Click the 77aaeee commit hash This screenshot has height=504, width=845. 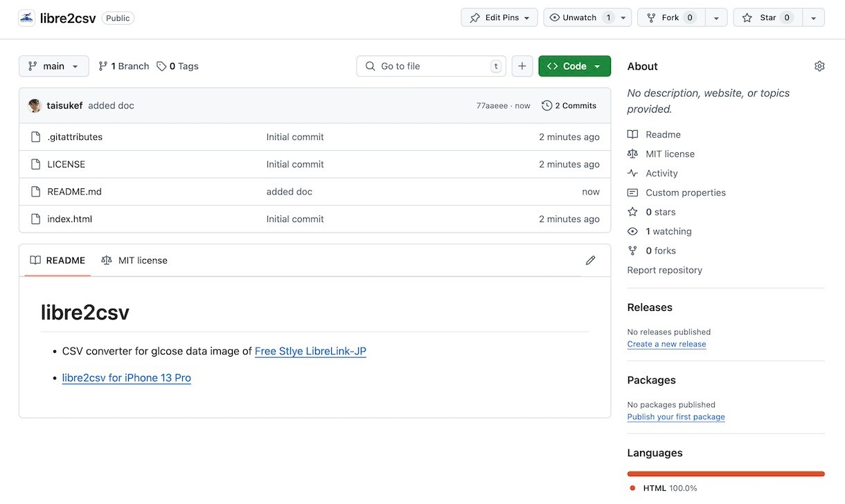(x=492, y=106)
